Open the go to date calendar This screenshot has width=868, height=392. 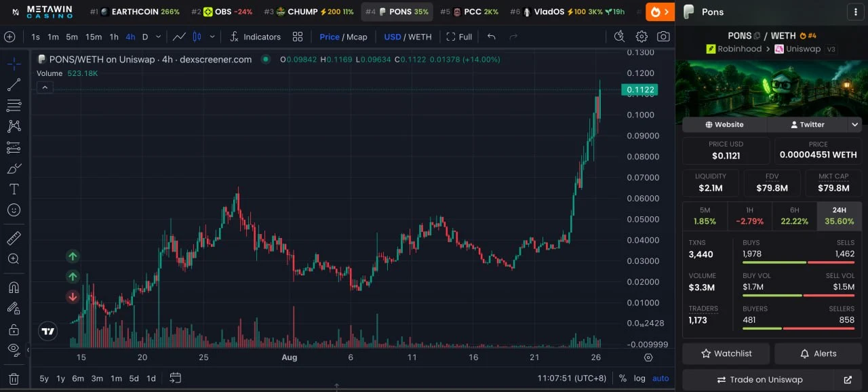(x=176, y=378)
